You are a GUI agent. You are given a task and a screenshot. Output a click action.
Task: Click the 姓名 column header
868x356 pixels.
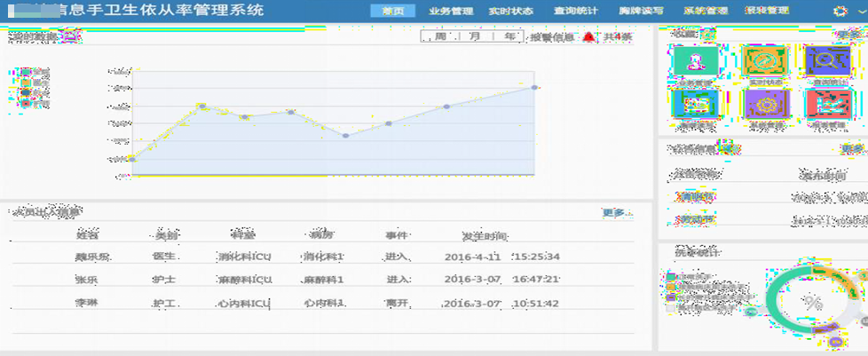click(87, 235)
